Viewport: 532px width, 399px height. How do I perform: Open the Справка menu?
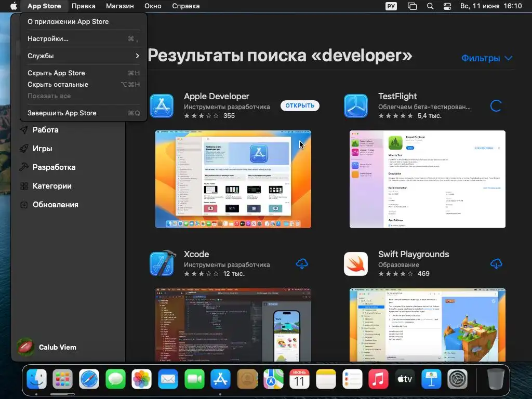coord(185,6)
